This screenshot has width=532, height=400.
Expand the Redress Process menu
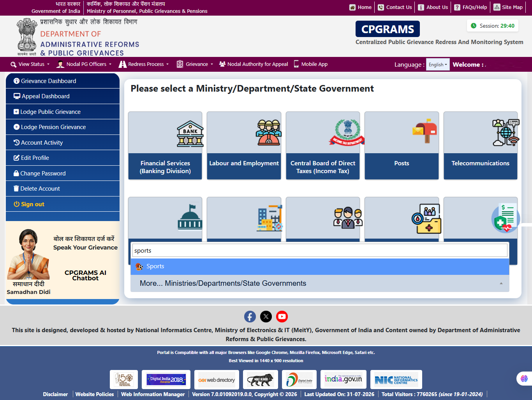tap(144, 64)
